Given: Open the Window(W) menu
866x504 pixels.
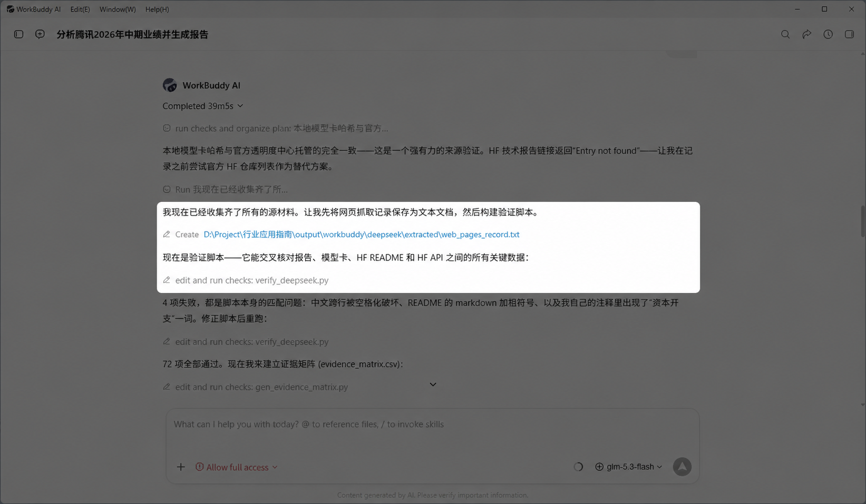Looking at the screenshot, I should (x=118, y=9).
